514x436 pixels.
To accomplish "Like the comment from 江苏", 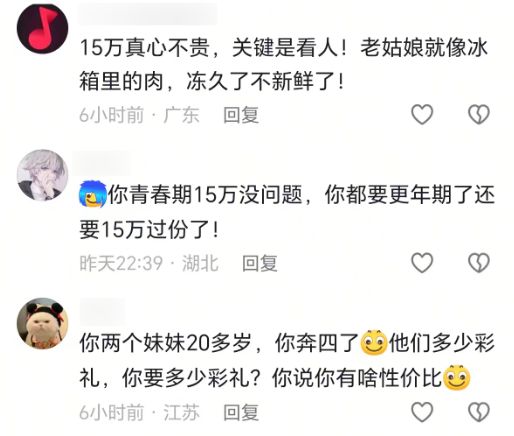I will point(422,412).
